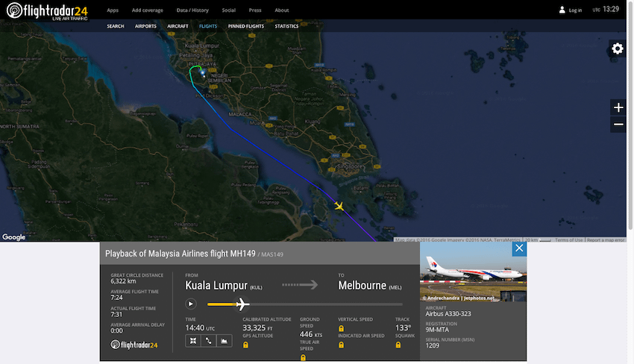
Task: Open the STATISTICS tab
Action: pos(286,26)
